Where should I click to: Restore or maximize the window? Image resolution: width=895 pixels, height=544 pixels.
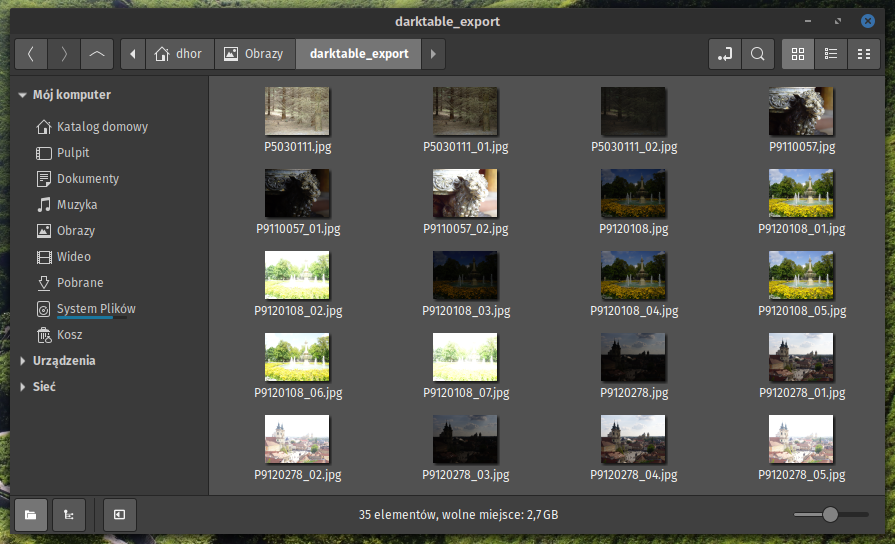[837, 21]
